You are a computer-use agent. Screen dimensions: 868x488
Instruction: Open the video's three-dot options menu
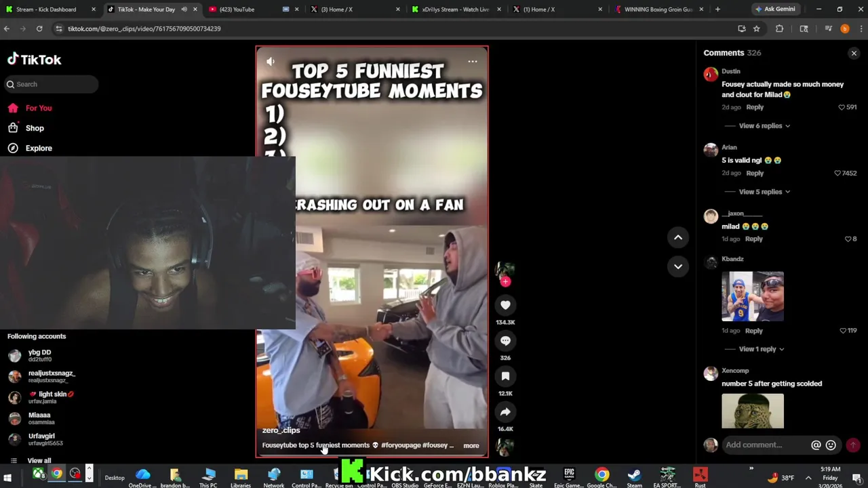point(473,62)
